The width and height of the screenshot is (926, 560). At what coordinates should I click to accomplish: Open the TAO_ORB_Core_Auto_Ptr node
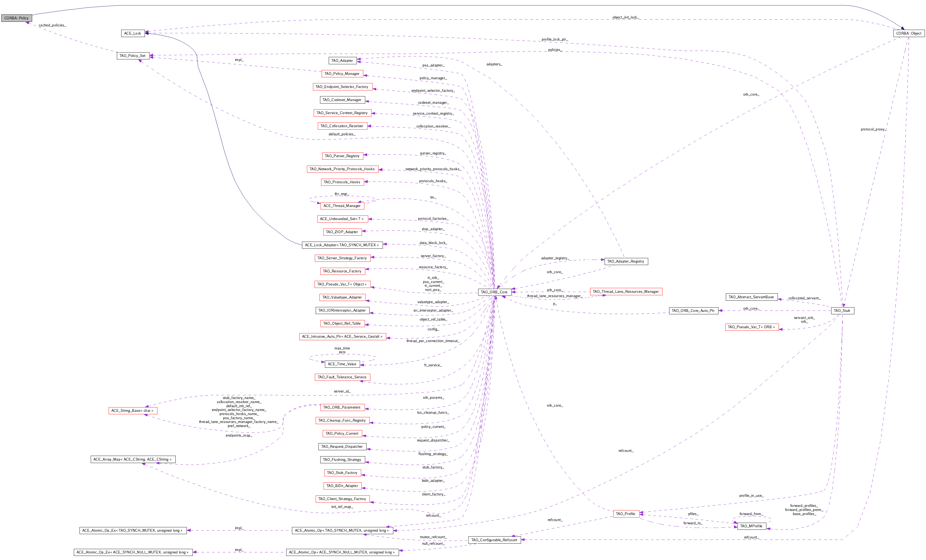pos(693,311)
